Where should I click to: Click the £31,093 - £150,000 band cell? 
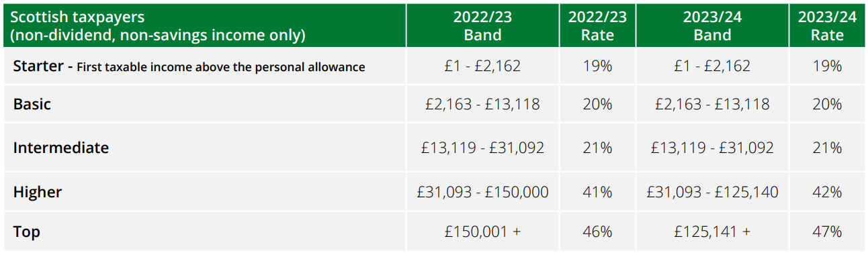tap(482, 192)
